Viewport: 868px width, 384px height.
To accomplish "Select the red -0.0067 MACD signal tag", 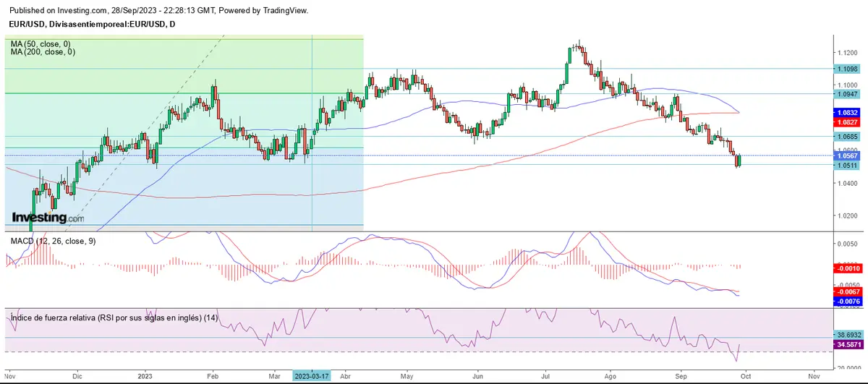I will click(x=846, y=291).
